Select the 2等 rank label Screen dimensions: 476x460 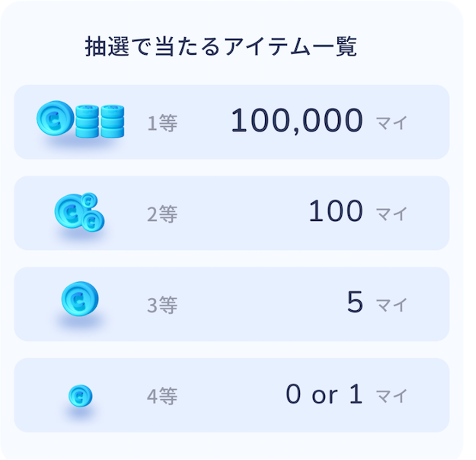click(x=162, y=214)
